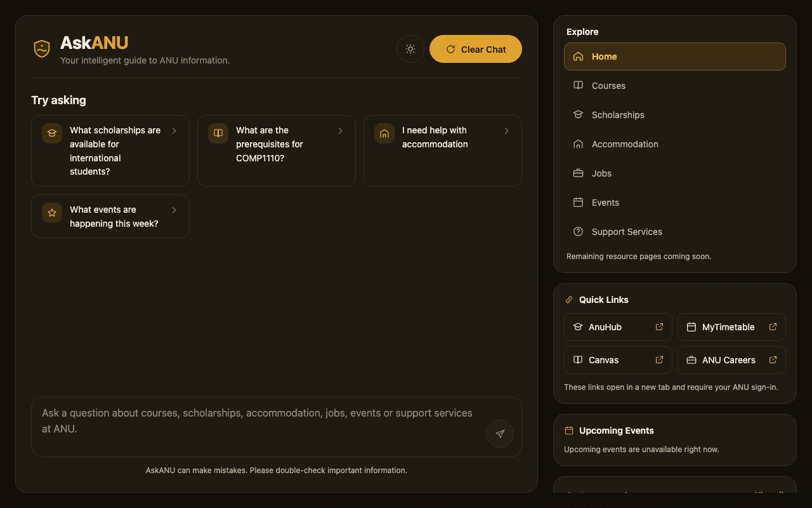
Task: Click the Canvas external-link arrow icon
Action: coord(659,359)
